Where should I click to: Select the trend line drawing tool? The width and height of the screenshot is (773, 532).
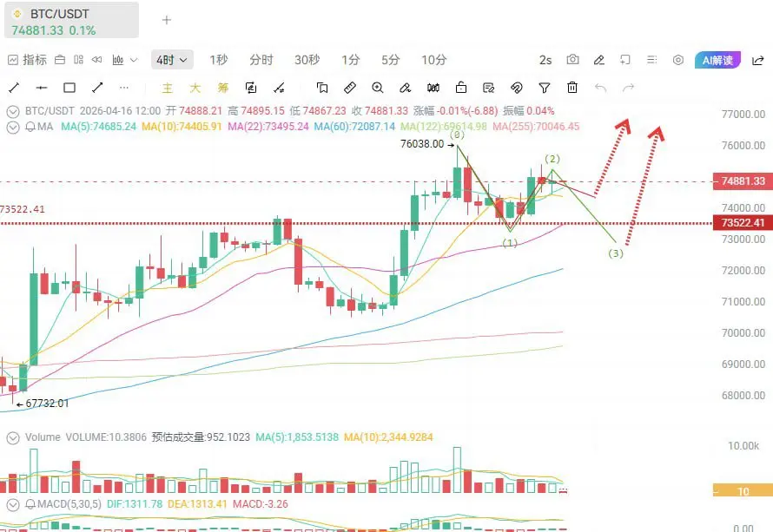(x=14, y=88)
